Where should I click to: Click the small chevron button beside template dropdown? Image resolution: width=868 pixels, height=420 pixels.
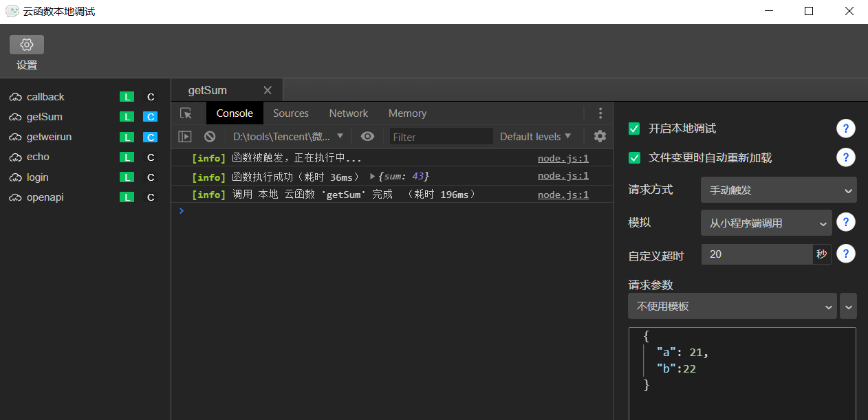point(848,306)
